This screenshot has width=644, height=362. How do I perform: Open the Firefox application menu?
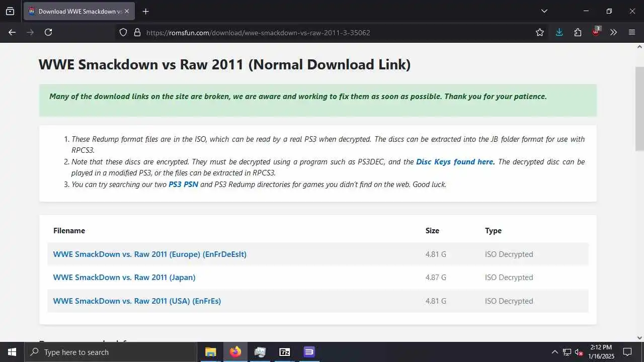pos(632,32)
